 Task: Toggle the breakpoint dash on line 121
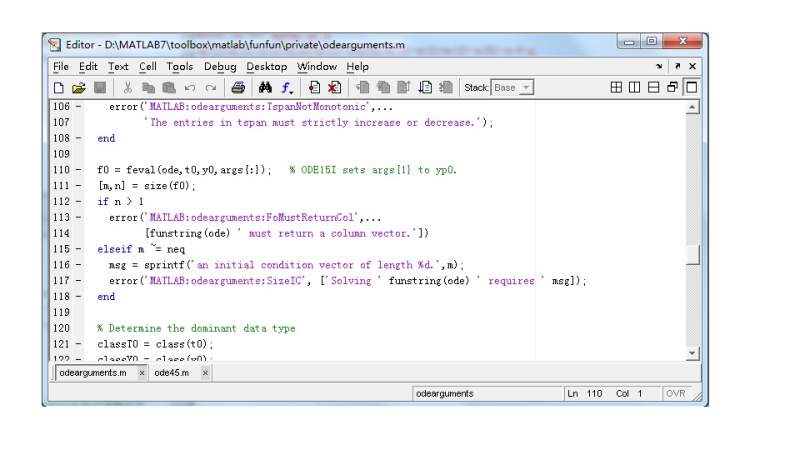point(79,344)
